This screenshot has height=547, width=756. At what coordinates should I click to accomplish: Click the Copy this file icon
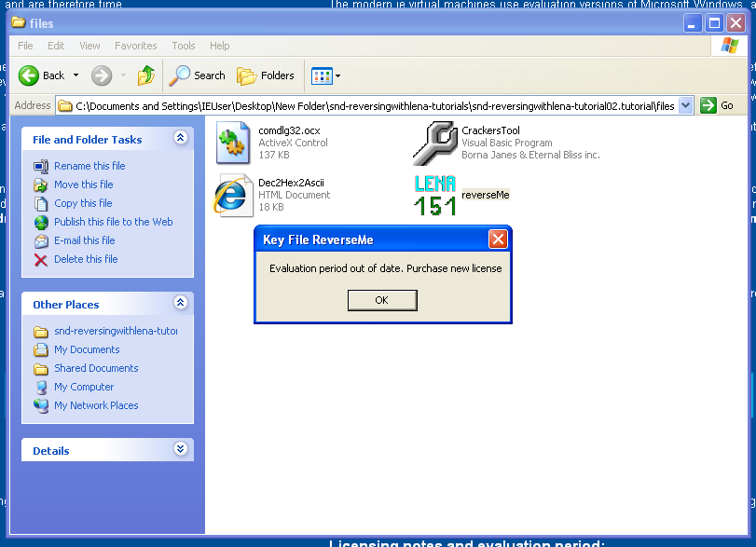click(x=41, y=204)
